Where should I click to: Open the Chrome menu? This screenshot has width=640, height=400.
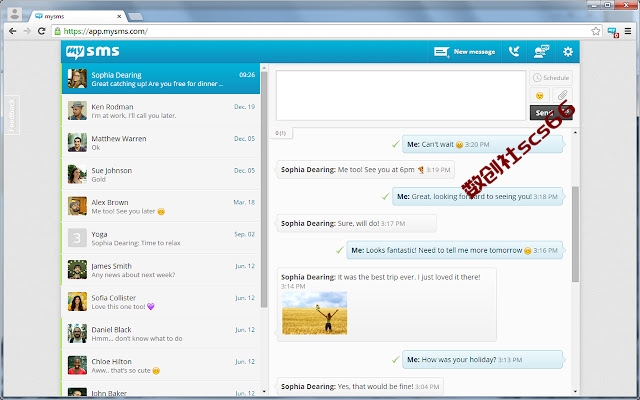point(628,31)
